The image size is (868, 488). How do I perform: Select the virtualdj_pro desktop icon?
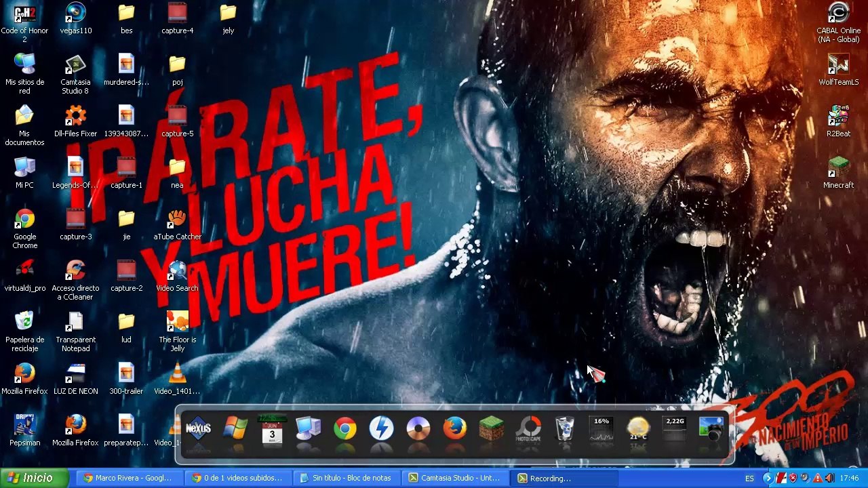(x=24, y=276)
